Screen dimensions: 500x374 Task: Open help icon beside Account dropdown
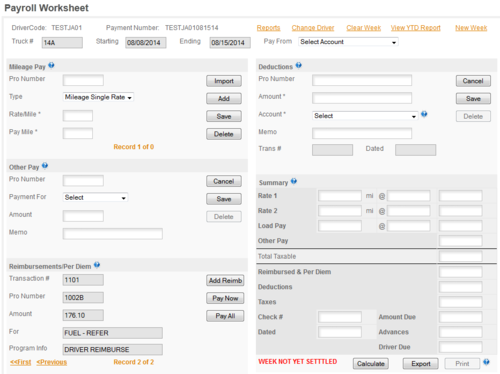tap(424, 114)
